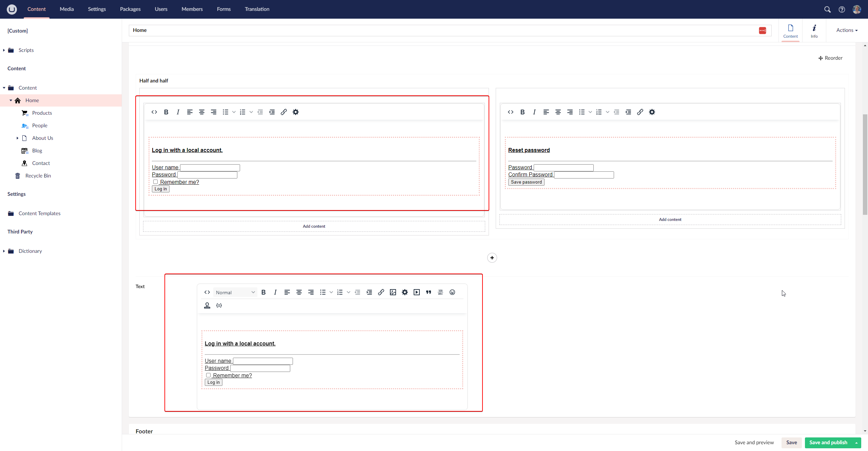Viewport: 868px width, 451px height.
Task: Open the Media section in the top navigation
Action: tap(66, 9)
